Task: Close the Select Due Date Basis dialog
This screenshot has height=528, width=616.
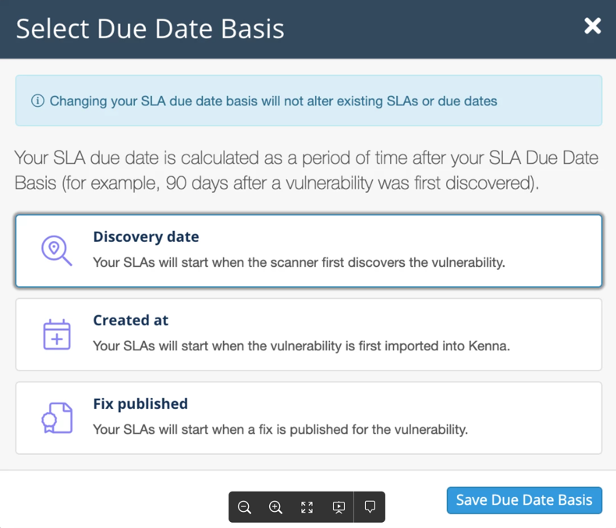Action: (x=592, y=27)
